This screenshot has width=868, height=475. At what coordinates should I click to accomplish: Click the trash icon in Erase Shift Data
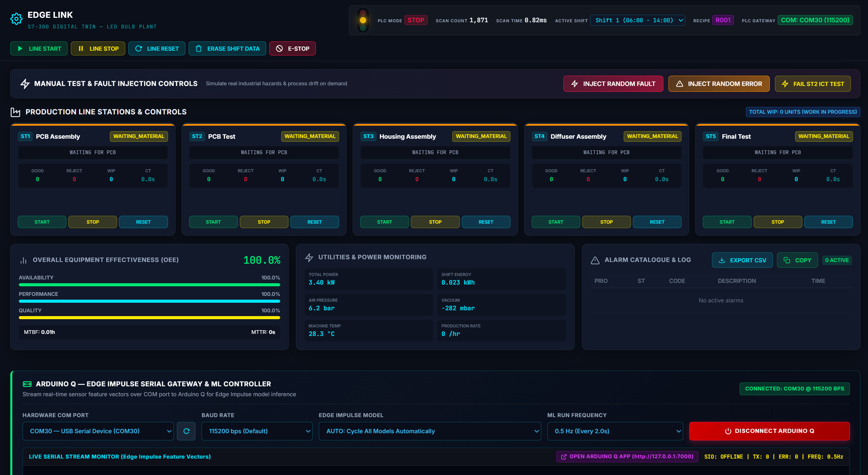[198, 49]
